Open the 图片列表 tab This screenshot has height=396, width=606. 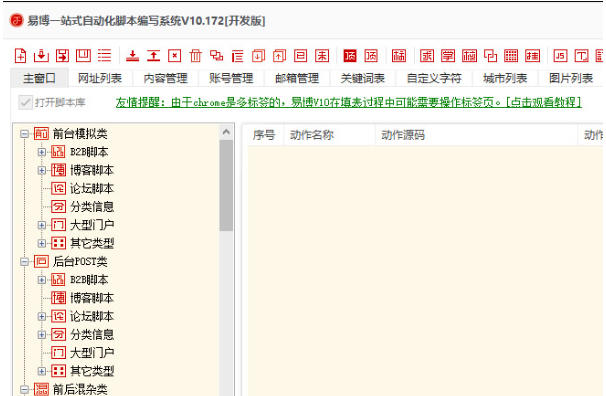[571, 78]
